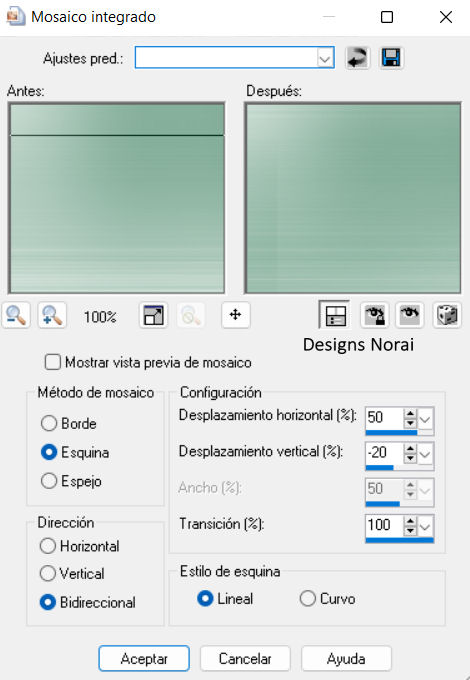Image resolution: width=470 pixels, height=680 pixels.
Task: Expand the Transición value dropdown arrow
Action: [426, 527]
